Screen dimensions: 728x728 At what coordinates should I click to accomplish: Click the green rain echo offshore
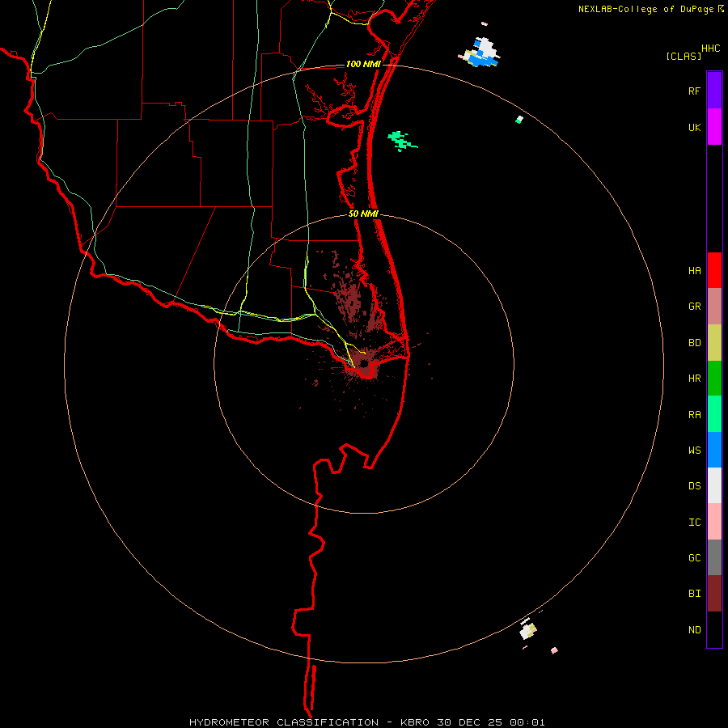401,141
